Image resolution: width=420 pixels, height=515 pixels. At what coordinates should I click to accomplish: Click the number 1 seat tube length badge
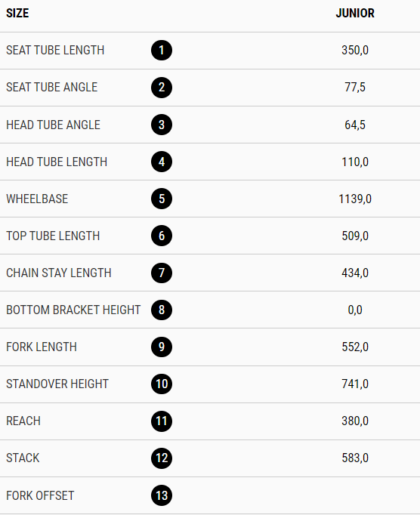(x=162, y=51)
